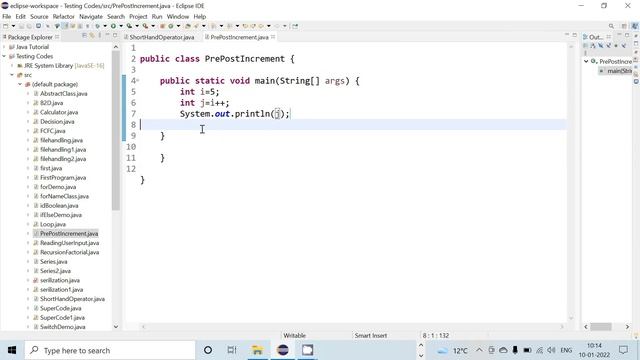Click the Windows Start button
This screenshot has width=640, height=360.
pyautogui.click(x=12, y=350)
